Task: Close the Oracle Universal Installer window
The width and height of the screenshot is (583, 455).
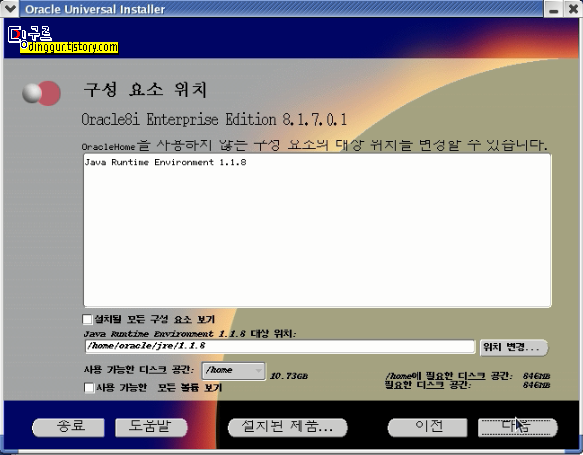Action: (573, 9)
